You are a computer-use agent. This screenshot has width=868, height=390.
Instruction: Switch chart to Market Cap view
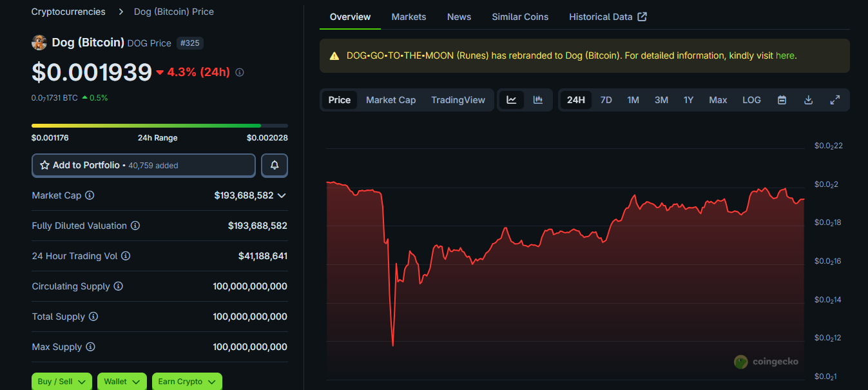[x=391, y=100]
